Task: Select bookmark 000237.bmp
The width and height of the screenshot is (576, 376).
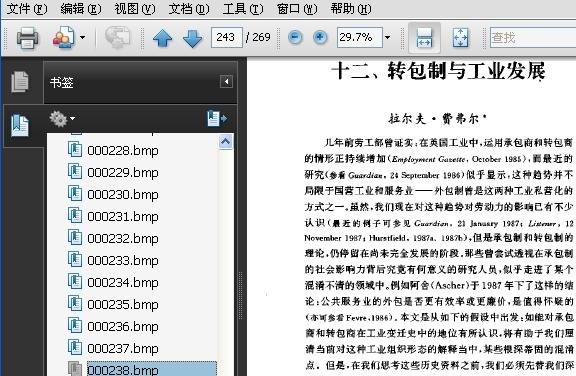Action: point(123,349)
